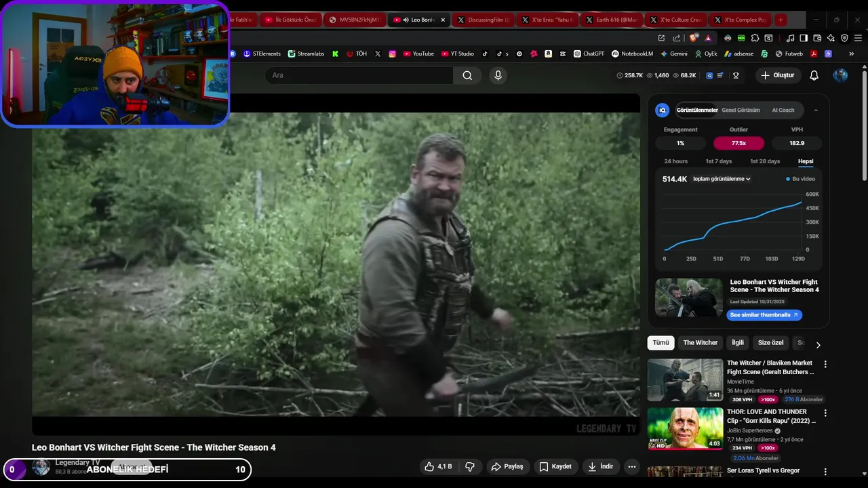Viewport: 868px width, 488px height.
Task: Click the Leo Bonhart thumbnail in vidIQ panel
Action: [689, 298]
